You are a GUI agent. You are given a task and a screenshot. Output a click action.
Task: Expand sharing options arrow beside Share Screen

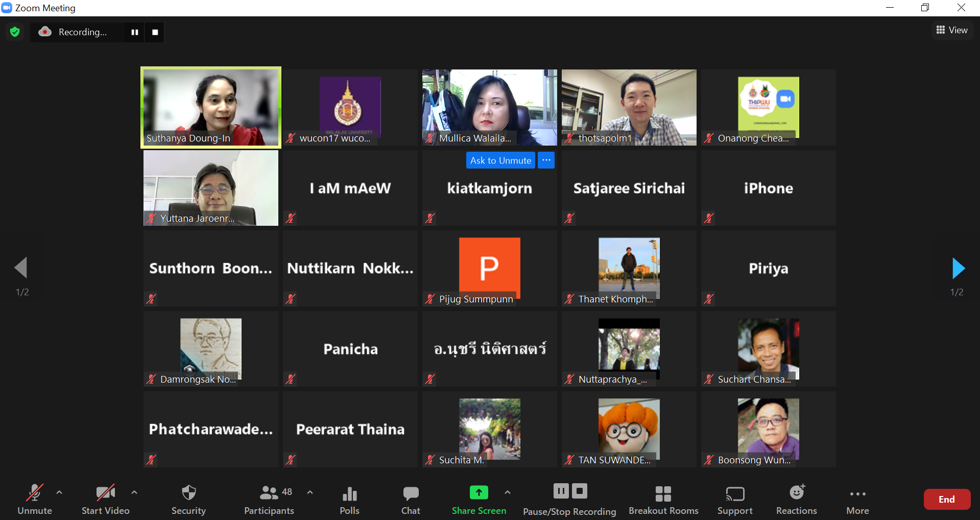[x=508, y=492]
